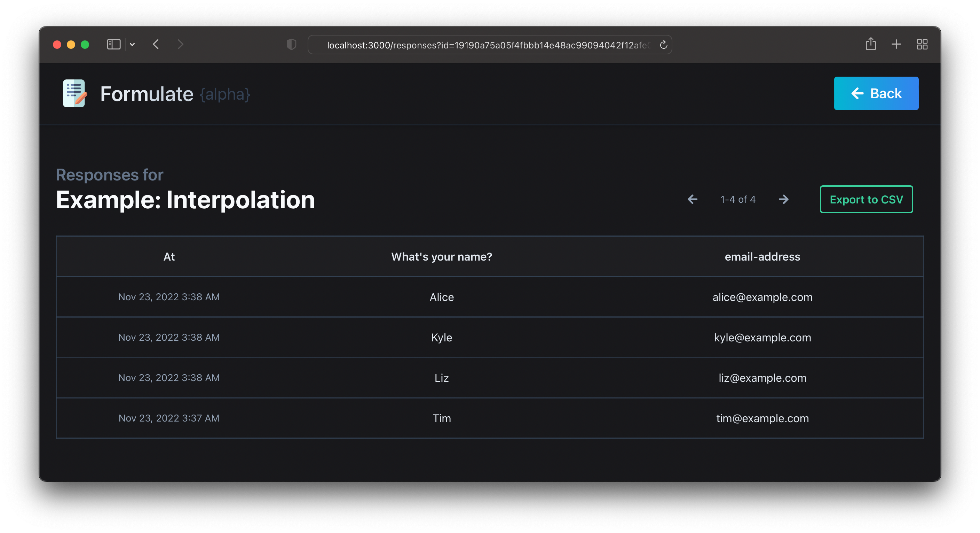Open the Safari share sheet icon
The image size is (980, 533).
tap(870, 44)
